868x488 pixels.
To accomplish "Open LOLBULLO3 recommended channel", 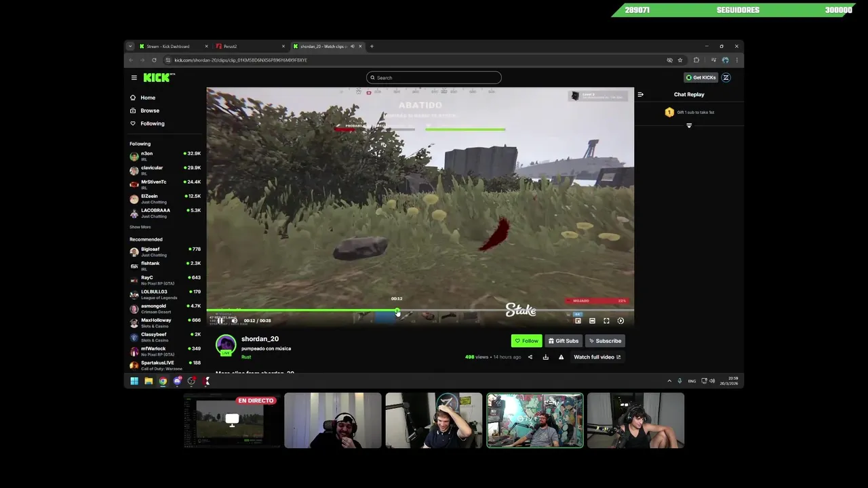I will (165, 294).
